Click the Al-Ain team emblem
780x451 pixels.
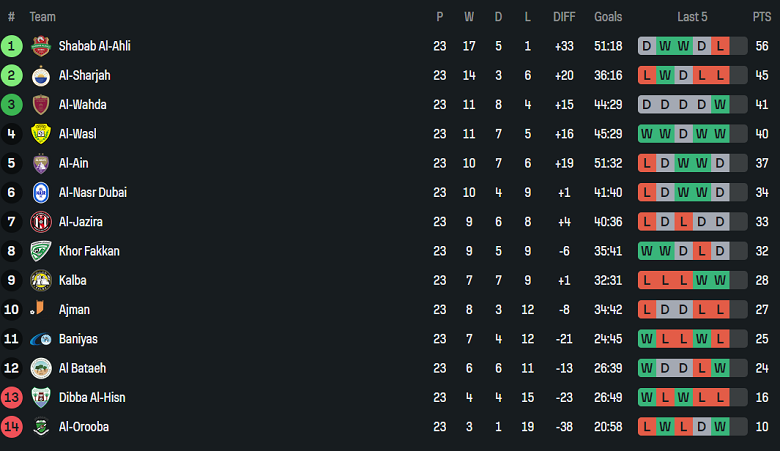41,163
